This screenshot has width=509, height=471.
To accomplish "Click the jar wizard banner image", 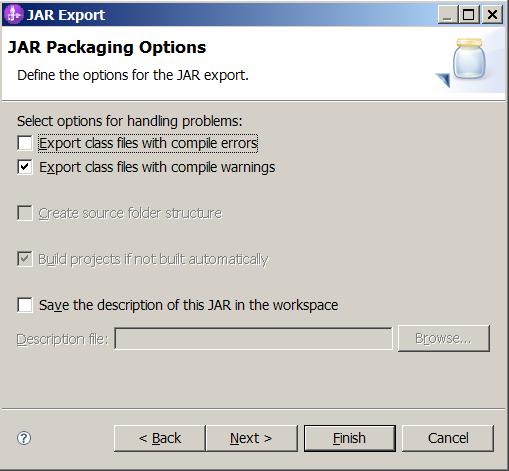I will 463,63.
